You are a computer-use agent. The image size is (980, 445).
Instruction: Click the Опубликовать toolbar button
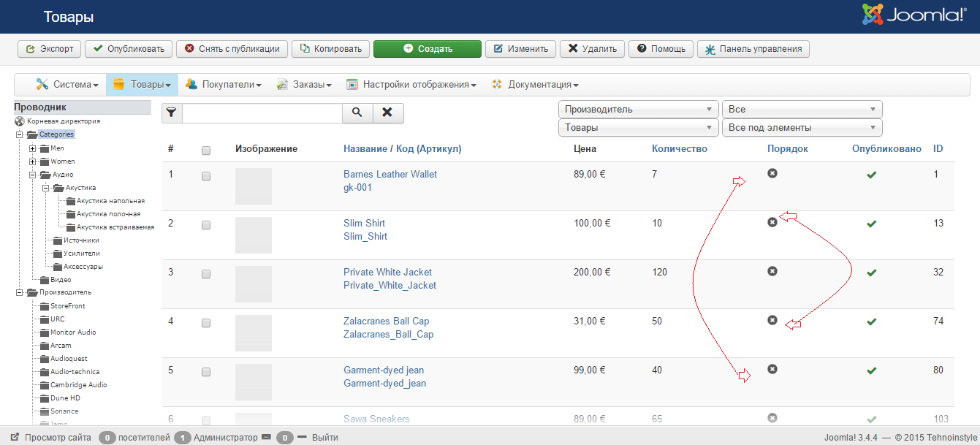(129, 49)
